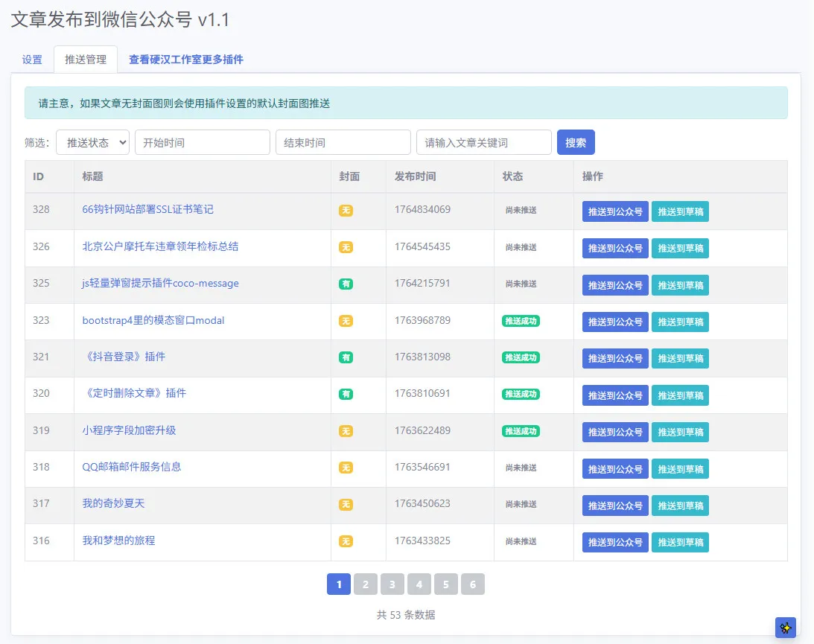The image size is (814, 644).
Task: Click the 无 cover badge in row 319
Action: click(346, 431)
